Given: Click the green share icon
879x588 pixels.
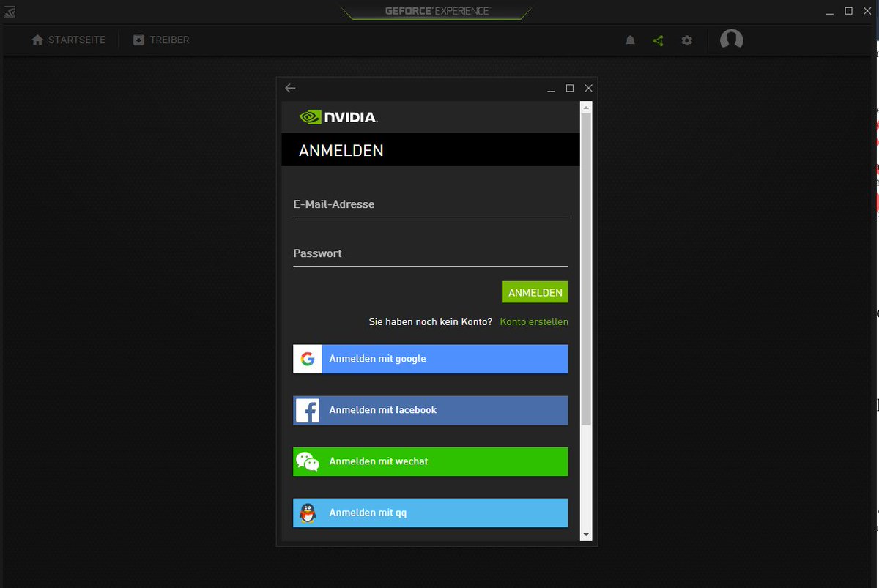Looking at the screenshot, I should pyautogui.click(x=658, y=41).
